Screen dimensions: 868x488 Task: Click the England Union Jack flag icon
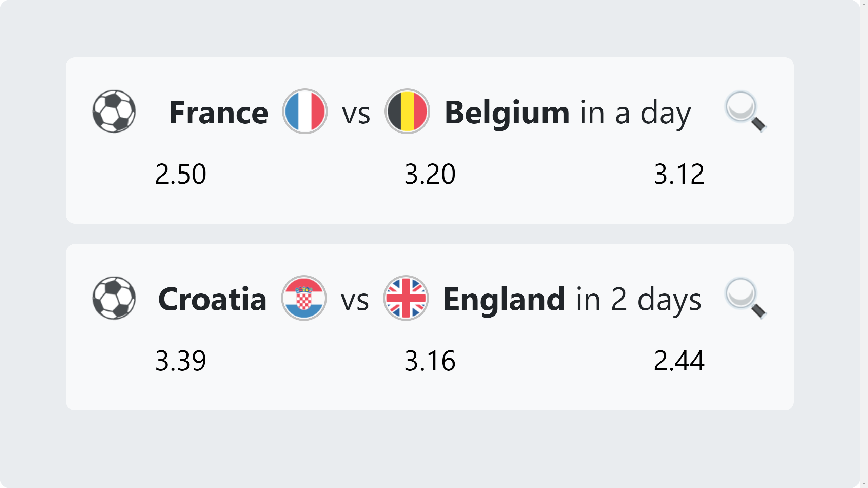[x=406, y=298]
